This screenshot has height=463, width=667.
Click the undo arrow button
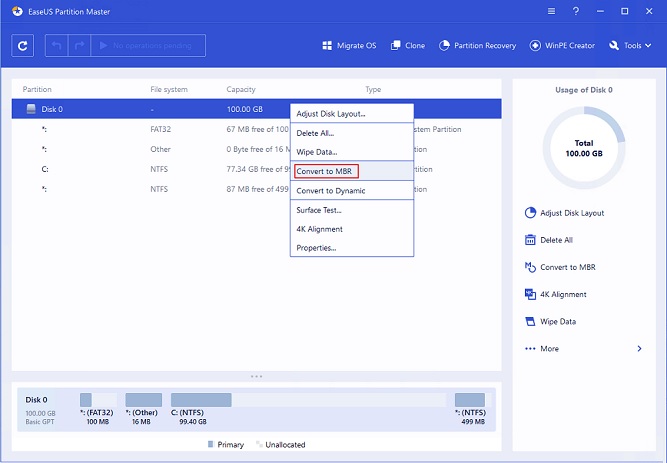[57, 46]
